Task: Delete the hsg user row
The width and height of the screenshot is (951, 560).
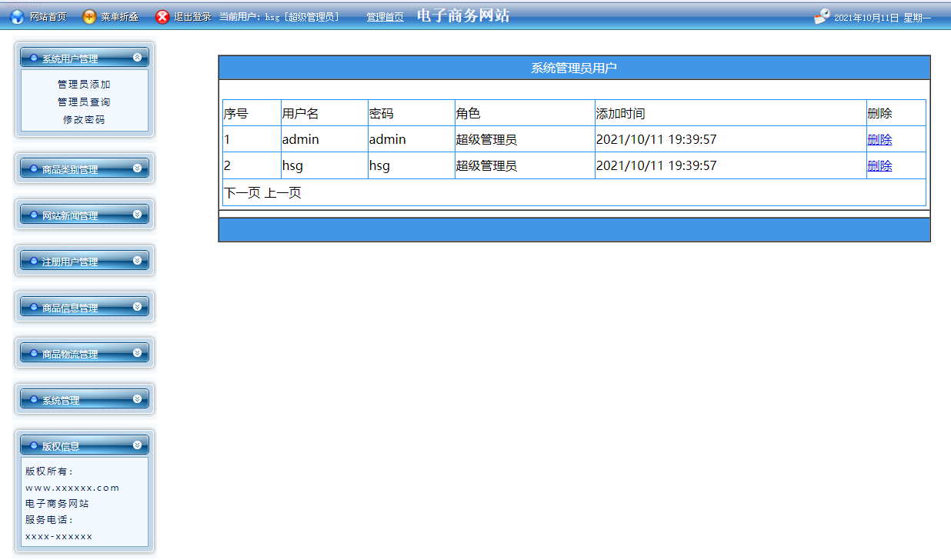Action: 879,166
